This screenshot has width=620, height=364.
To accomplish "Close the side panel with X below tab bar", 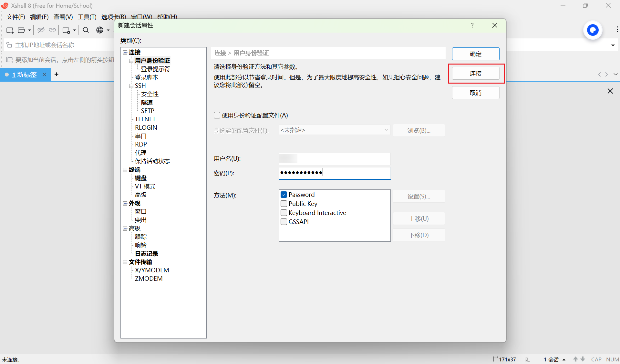I will pos(610,91).
